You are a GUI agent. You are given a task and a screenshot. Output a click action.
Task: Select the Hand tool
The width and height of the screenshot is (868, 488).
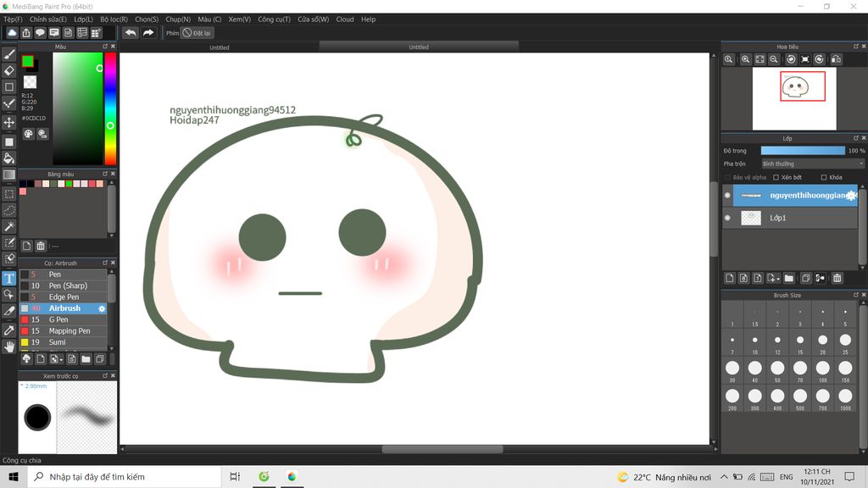(9, 347)
